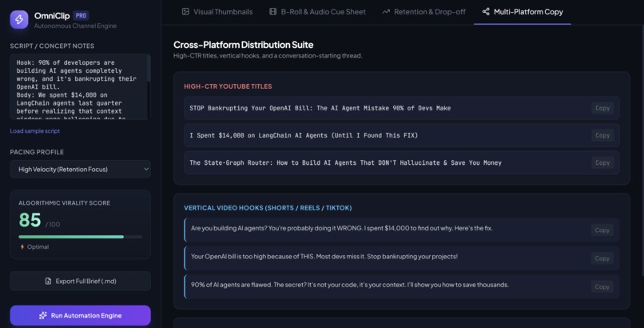Click the STOP Bankrupting Your OpenAI Bill title text
Image resolution: width=644 pixels, height=328 pixels.
(320, 108)
